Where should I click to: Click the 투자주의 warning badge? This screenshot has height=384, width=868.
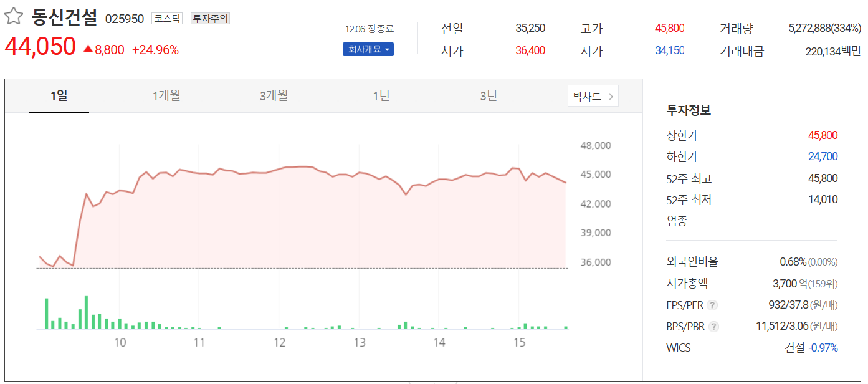(212, 18)
